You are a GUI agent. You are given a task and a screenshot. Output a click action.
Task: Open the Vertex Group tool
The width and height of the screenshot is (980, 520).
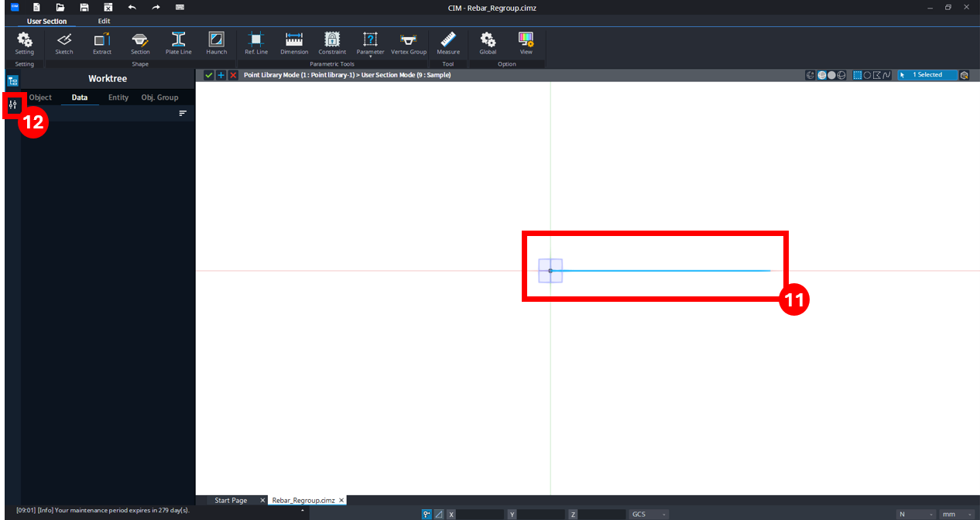pos(409,43)
